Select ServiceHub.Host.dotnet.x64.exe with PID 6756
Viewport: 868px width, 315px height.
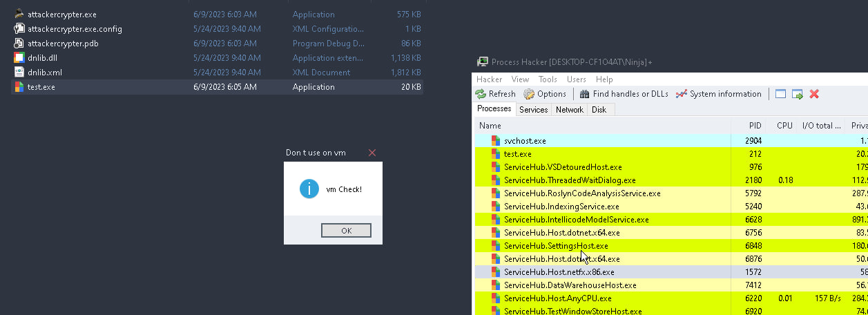671,233
